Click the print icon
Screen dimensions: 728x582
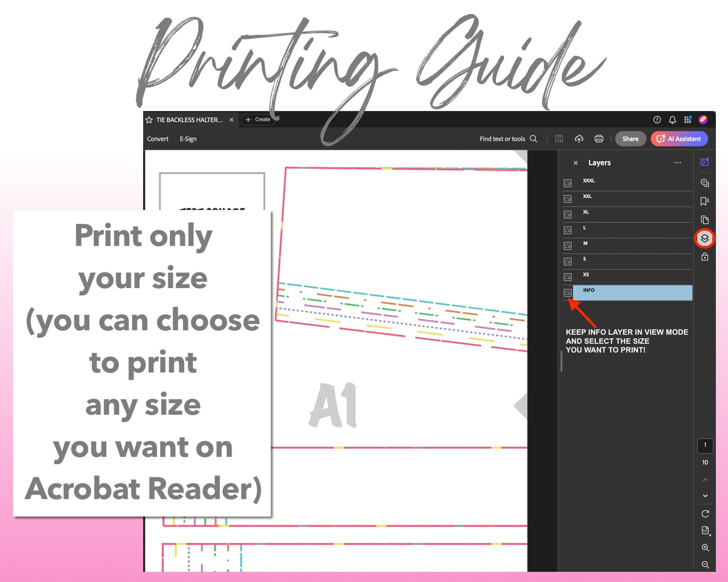599,138
